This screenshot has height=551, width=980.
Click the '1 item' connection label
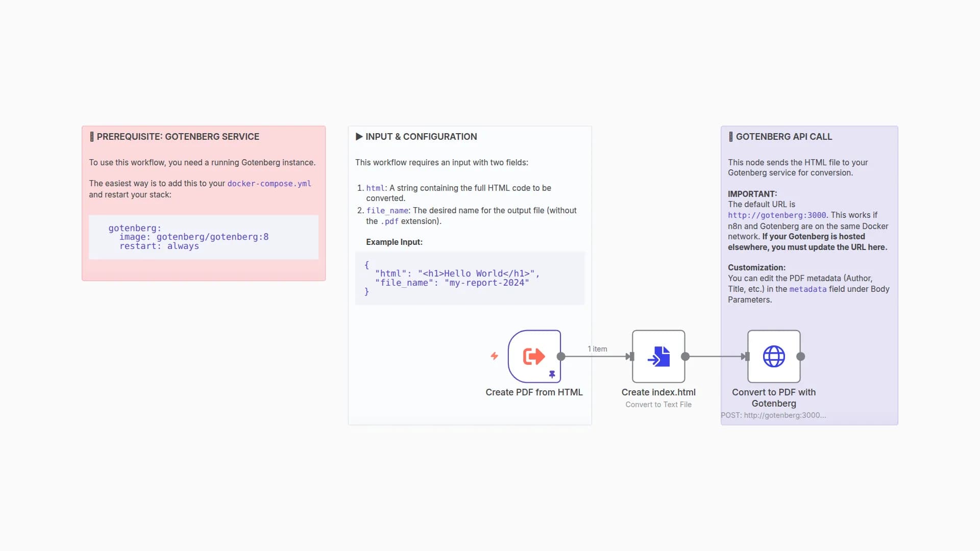coord(597,349)
